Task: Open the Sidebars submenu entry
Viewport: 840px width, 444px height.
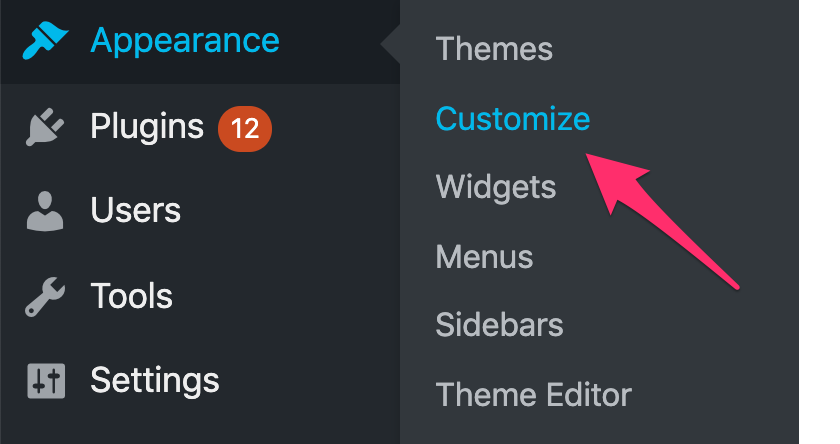Action: coord(499,325)
